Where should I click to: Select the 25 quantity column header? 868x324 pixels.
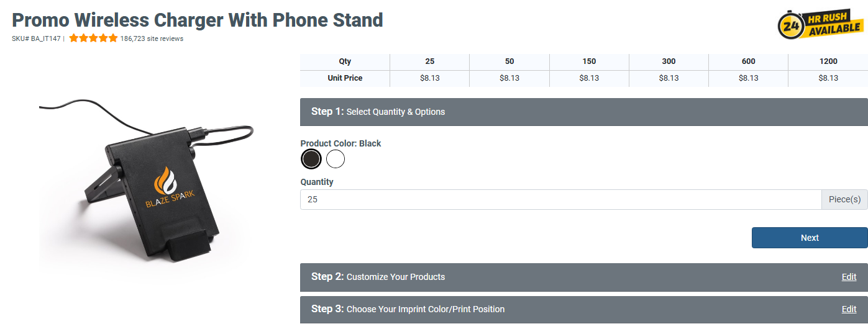(430, 61)
